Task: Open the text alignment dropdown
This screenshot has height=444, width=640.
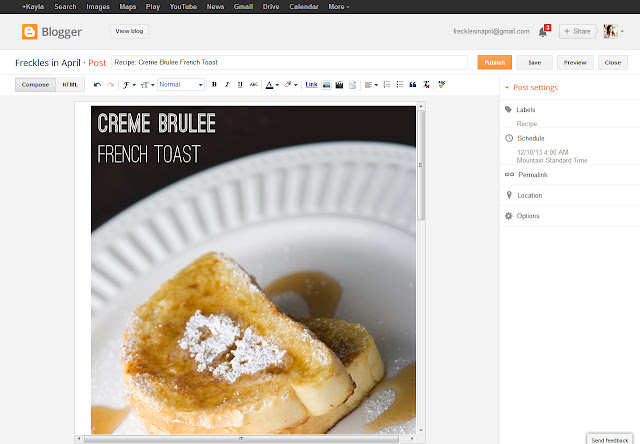Action: [371, 85]
